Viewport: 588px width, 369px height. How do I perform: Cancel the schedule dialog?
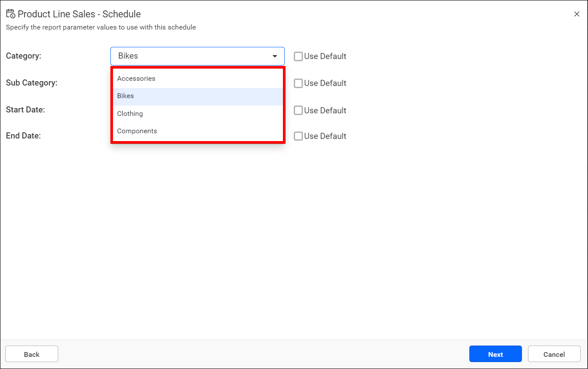(554, 354)
